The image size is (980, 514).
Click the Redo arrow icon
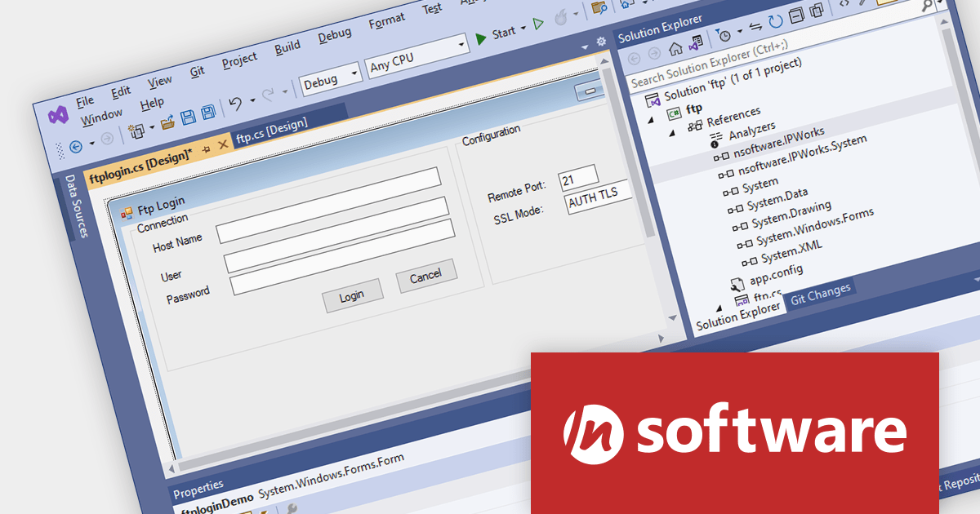(268, 95)
